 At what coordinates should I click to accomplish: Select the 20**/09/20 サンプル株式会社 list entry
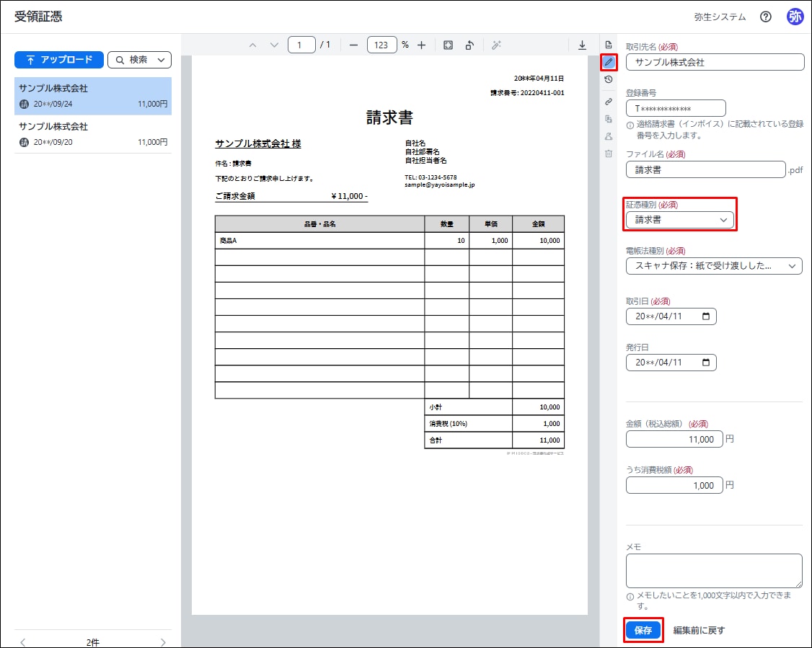[93, 134]
